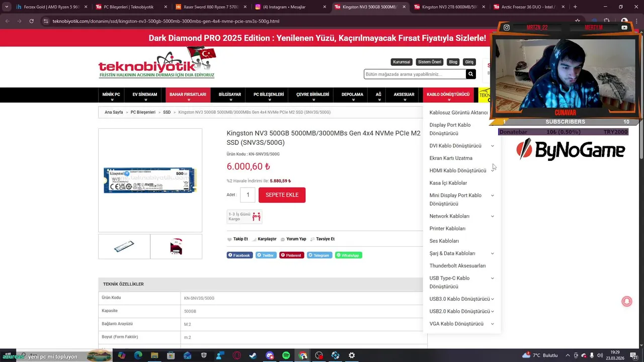This screenshot has height=362, width=644.
Task: Click Kasa İçi Kablolar menu entry
Action: coord(448,183)
